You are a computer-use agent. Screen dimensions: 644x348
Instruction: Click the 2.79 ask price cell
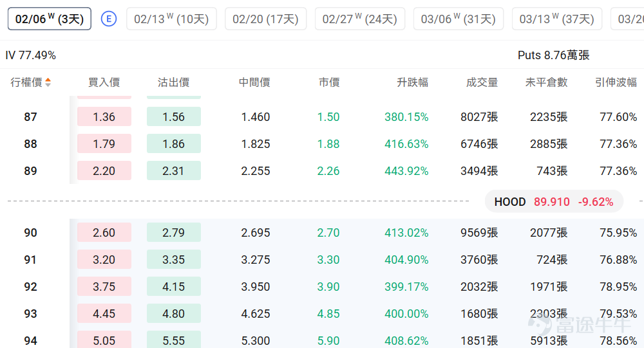coord(174,232)
